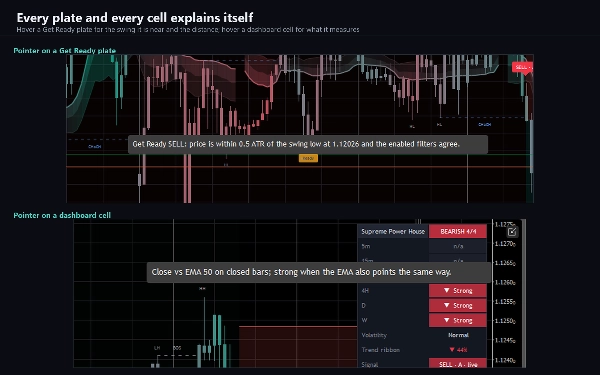Image resolution: width=600 pixels, height=375 pixels.
Task: Select the right CHoCH label on upper chart
Action: (484, 124)
